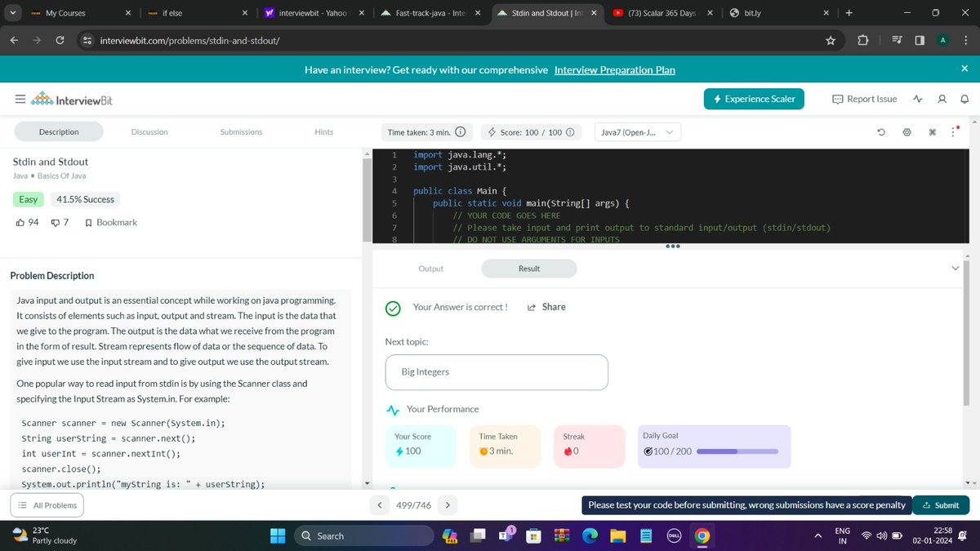Click the Your Score card

[421, 447]
